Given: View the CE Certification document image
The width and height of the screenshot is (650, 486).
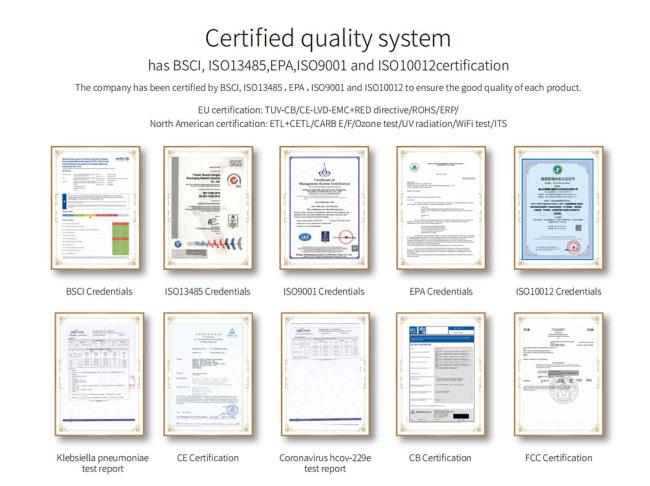Looking at the screenshot, I should pyautogui.click(x=206, y=373).
